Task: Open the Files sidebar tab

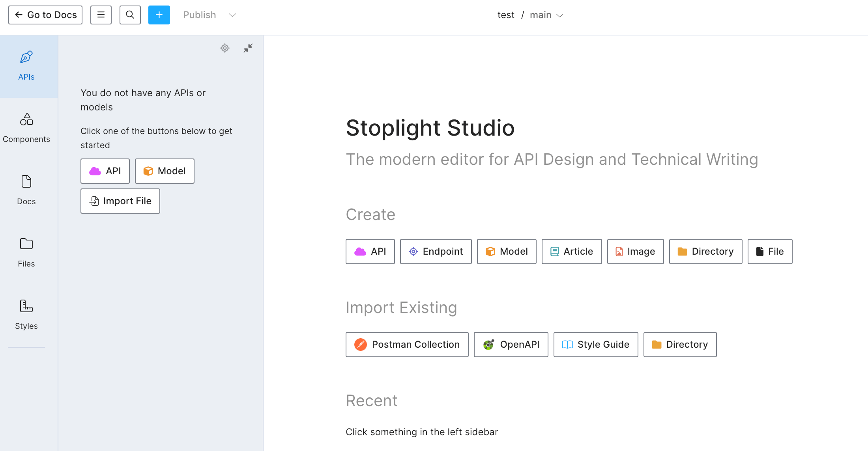Action: click(x=26, y=253)
